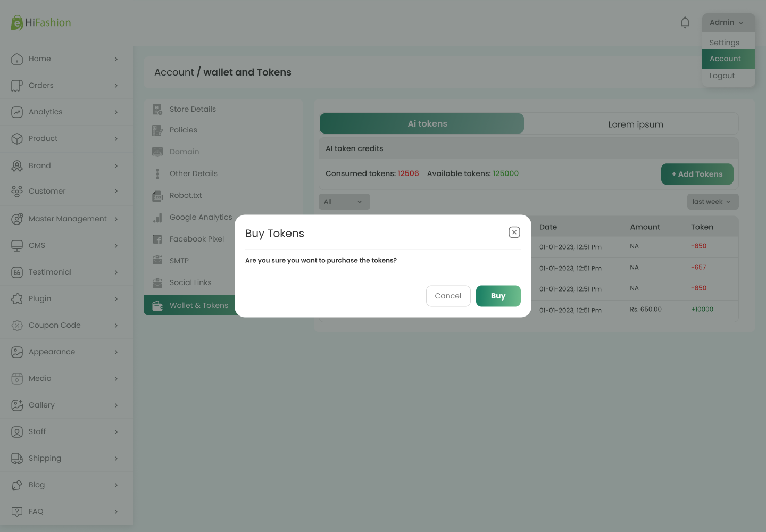Image resolution: width=766 pixels, height=532 pixels.
Task: Open the notifications bell
Action: pos(685,22)
